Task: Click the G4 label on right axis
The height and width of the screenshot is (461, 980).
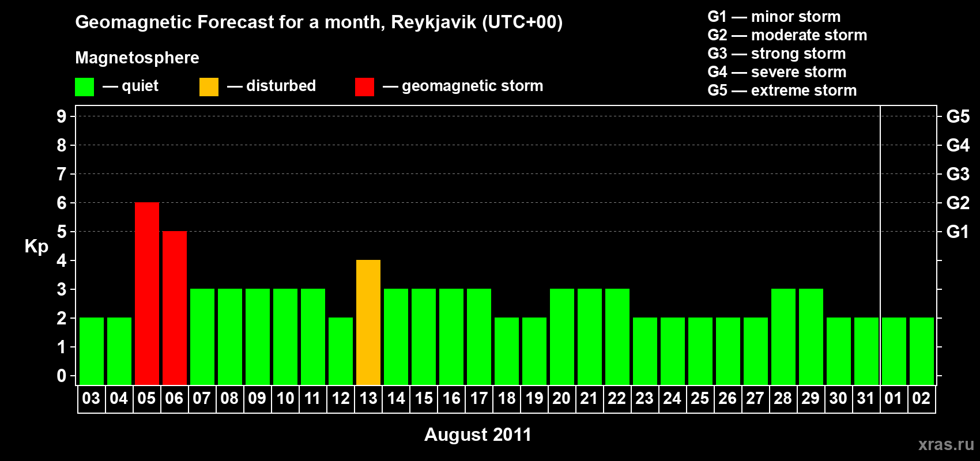Action: 958,145
